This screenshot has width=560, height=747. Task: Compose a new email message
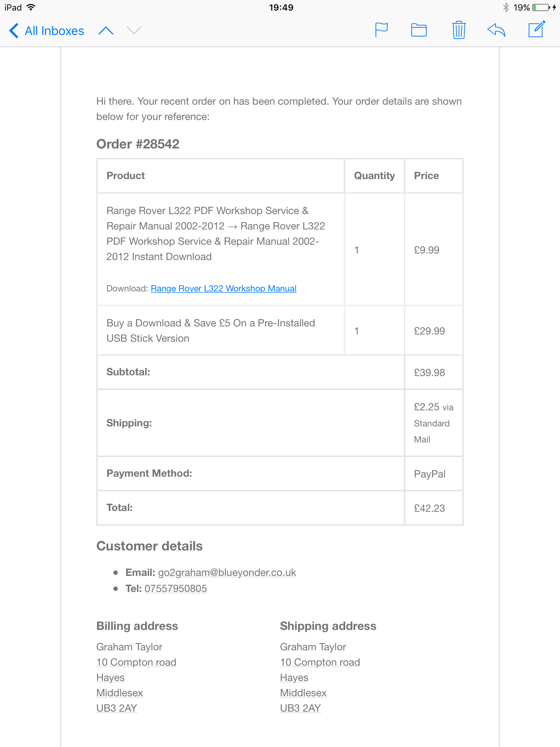[537, 30]
